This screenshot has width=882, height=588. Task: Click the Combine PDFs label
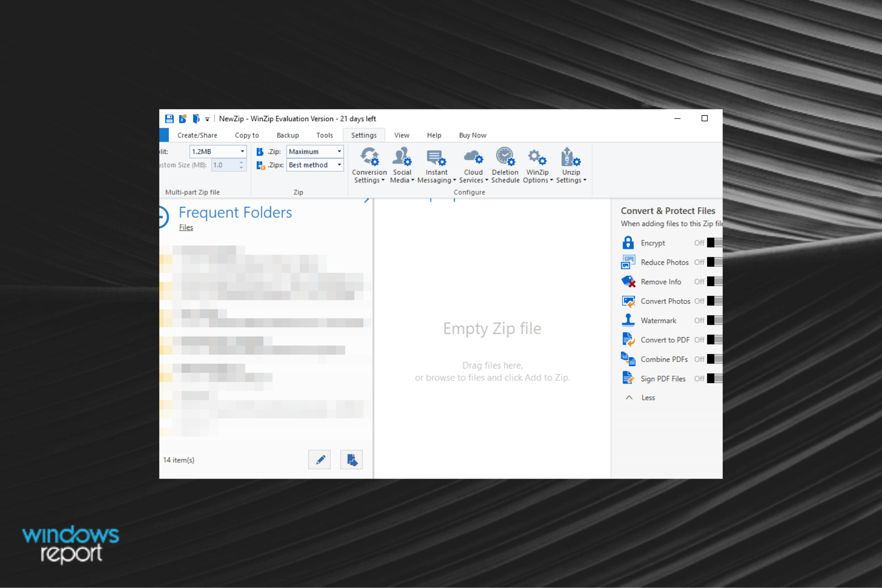point(664,359)
